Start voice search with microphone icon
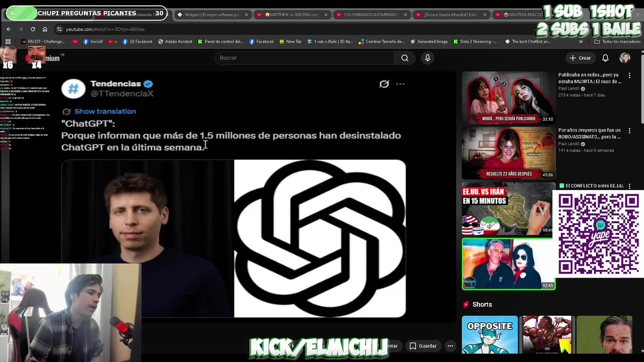Viewport: 644px width, 362px height. click(428, 58)
